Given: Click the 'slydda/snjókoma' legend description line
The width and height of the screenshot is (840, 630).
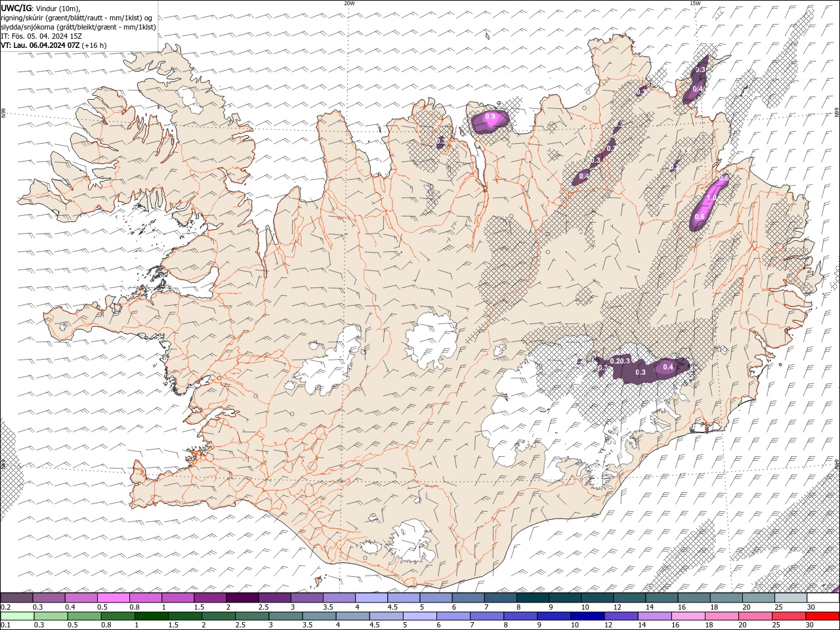Looking at the screenshot, I should click(x=79, y=27).
